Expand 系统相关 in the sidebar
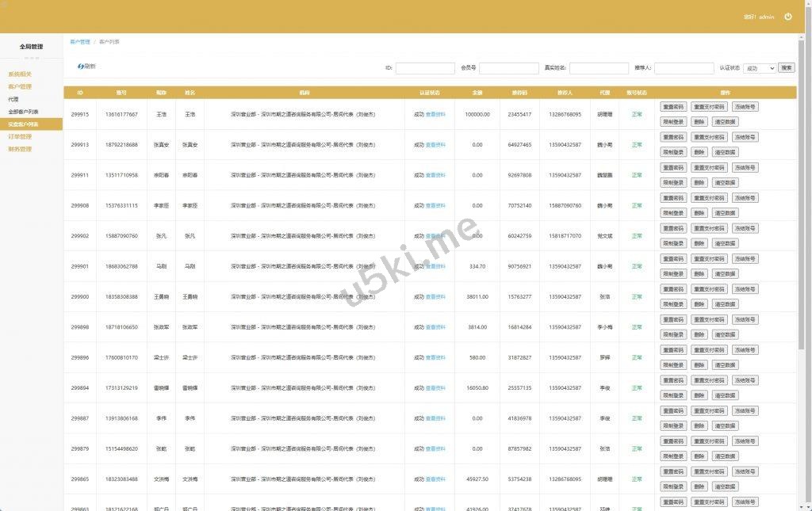812x511 pixels. (20, 74)
